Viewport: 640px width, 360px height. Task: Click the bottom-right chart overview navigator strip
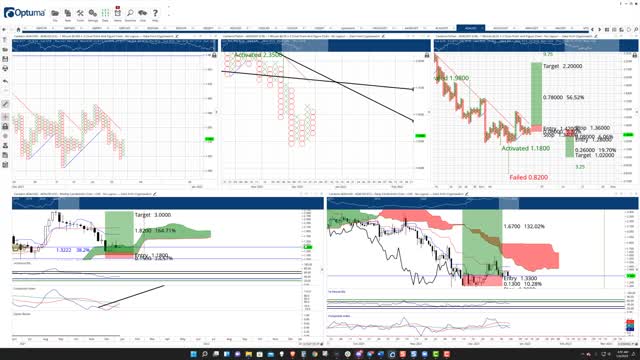[482, 203]
